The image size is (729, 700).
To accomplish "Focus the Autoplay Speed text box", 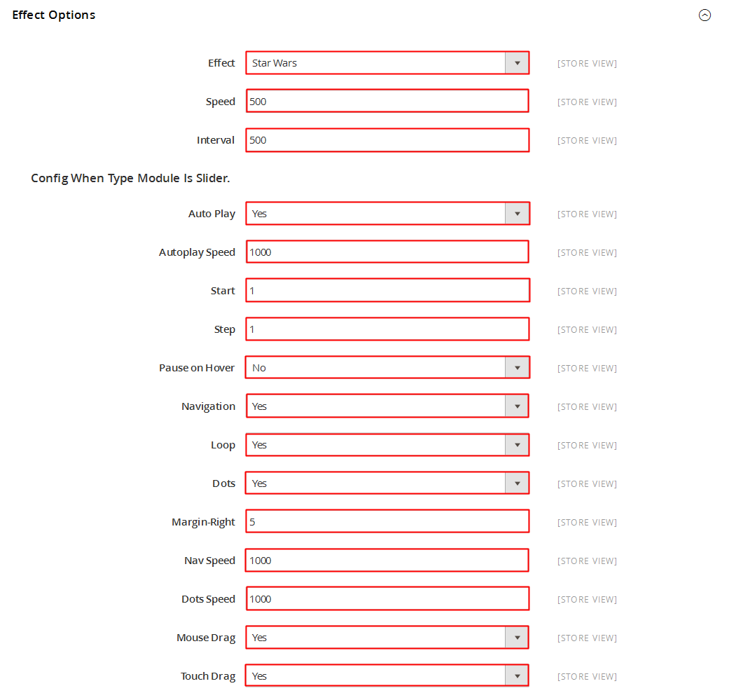I will [x=387, y=252].
